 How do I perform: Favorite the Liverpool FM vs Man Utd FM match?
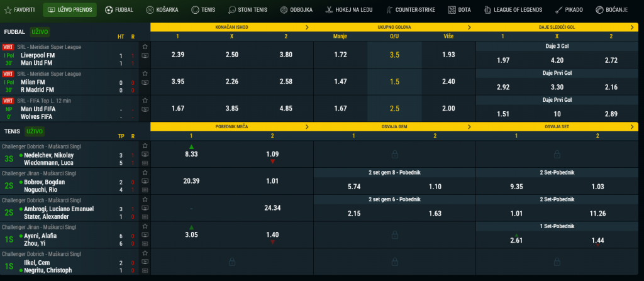click(x=145, y=47)
